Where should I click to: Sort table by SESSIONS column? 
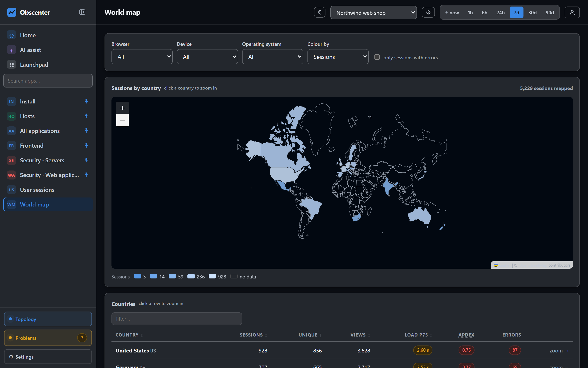(253, 335)
